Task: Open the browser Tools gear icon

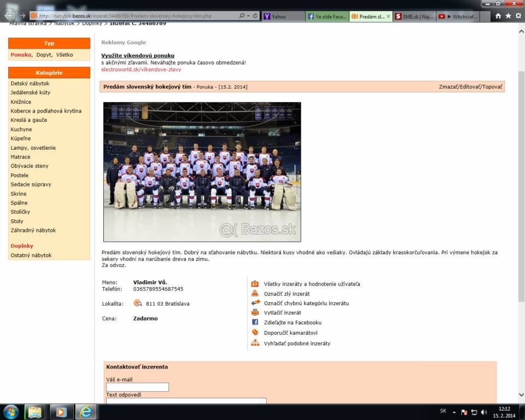Action: click(518, 16)
